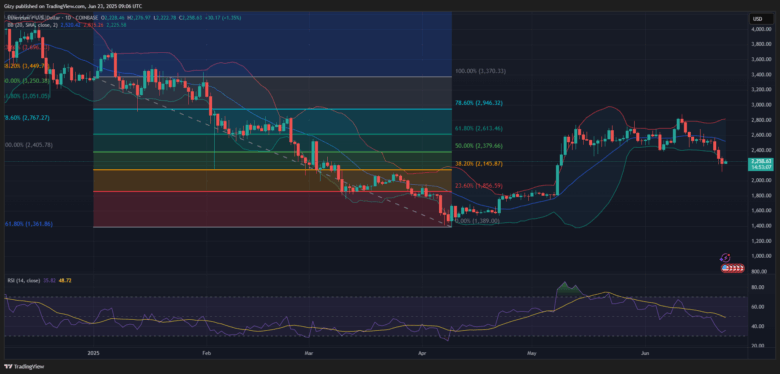
Task: Click the 80.00 RSI axis label
Action: (758, 287)
